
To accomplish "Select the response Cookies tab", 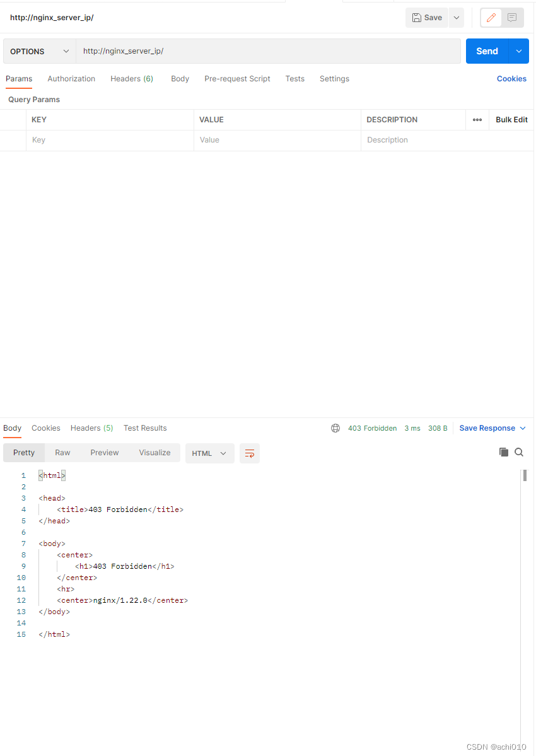I will [46, 428].
